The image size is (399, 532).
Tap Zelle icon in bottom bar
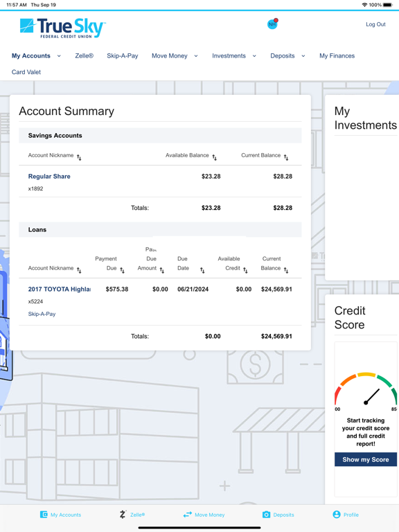(123, 515)
